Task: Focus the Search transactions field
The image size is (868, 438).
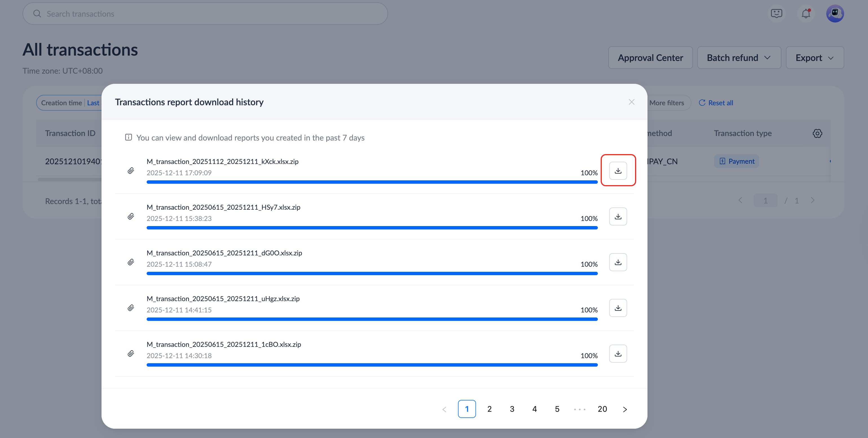Action: [205, 14]
